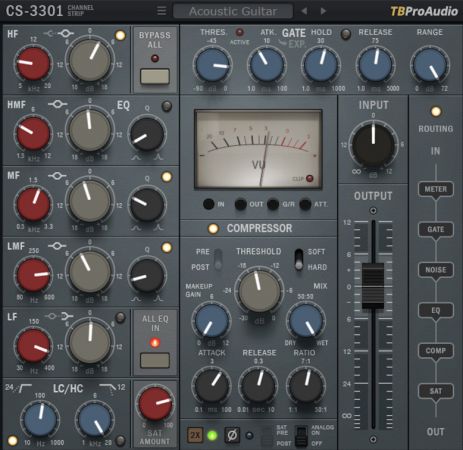Select the G/R meter source button
The image size is (463, 450).
click(273, 204)
